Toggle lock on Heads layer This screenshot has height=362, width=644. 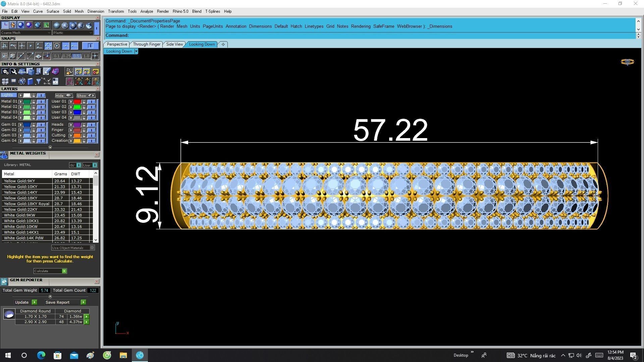coord(84,125)
